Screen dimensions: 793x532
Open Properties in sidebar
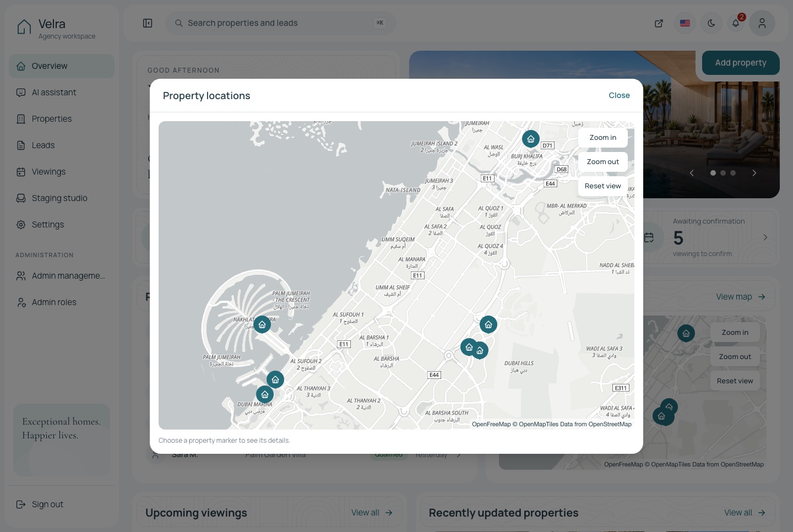coord(62,119)
